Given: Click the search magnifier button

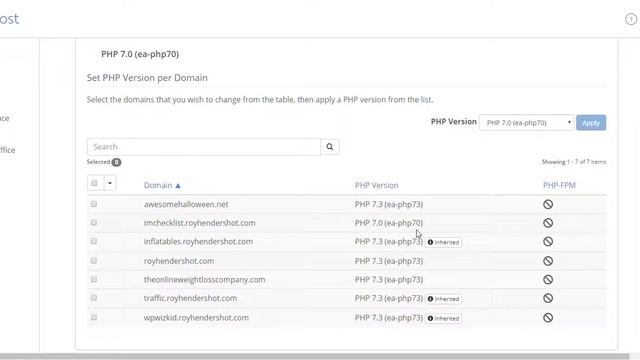Looking at the screenshot, I should [330, 147].
